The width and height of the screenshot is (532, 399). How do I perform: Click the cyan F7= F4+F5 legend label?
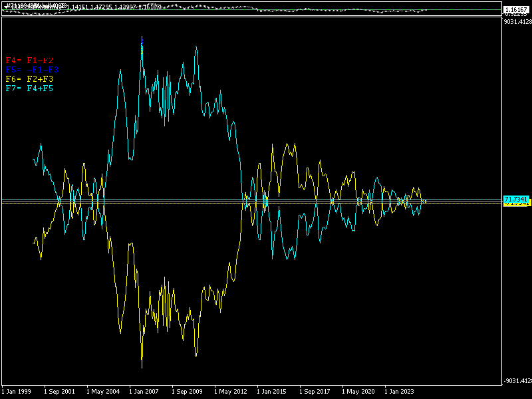29,88
